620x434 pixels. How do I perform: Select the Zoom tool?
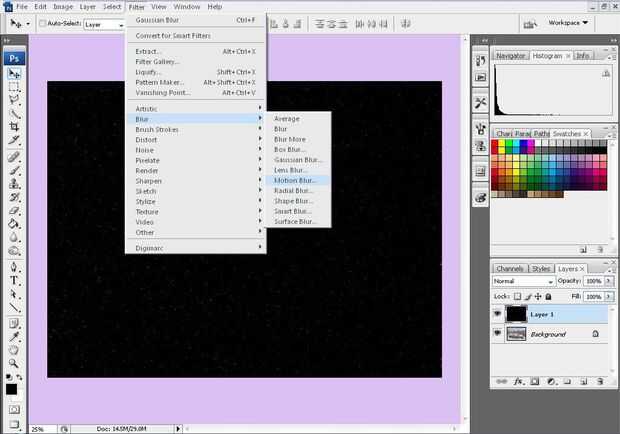[14, 363]
